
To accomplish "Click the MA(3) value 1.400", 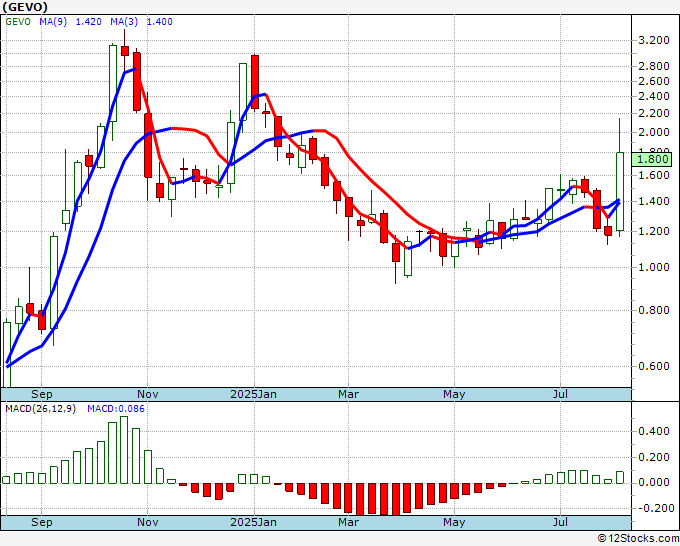I will pos(160,22).
